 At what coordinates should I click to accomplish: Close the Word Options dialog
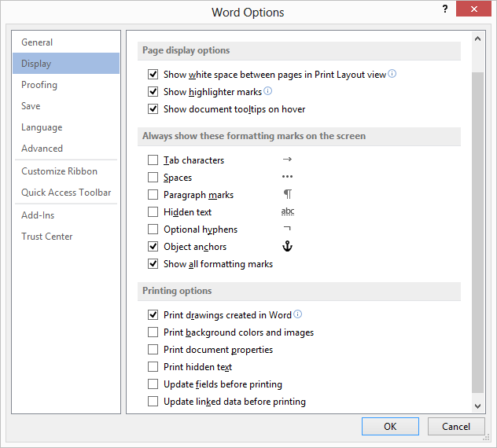[473, 9]
